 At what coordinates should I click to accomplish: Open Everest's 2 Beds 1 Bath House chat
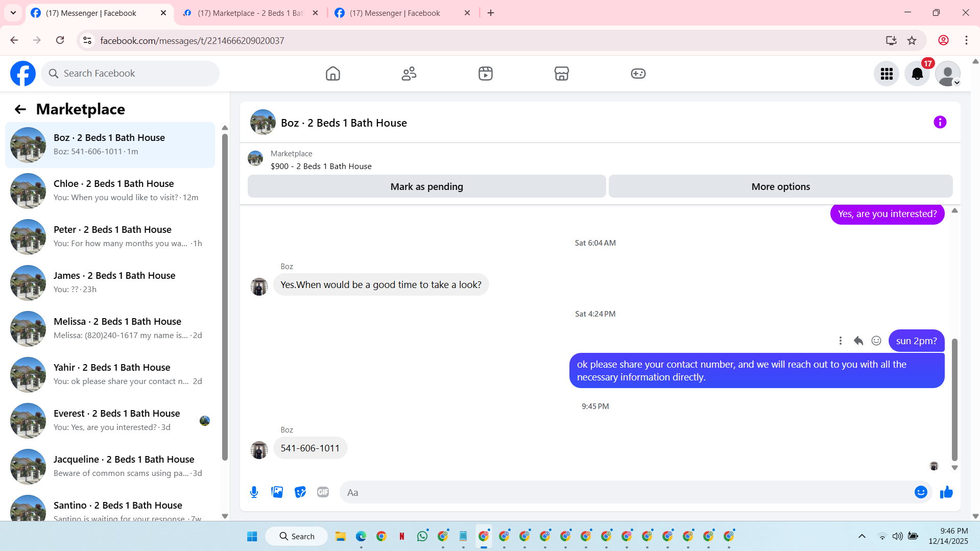click(110, 420)
